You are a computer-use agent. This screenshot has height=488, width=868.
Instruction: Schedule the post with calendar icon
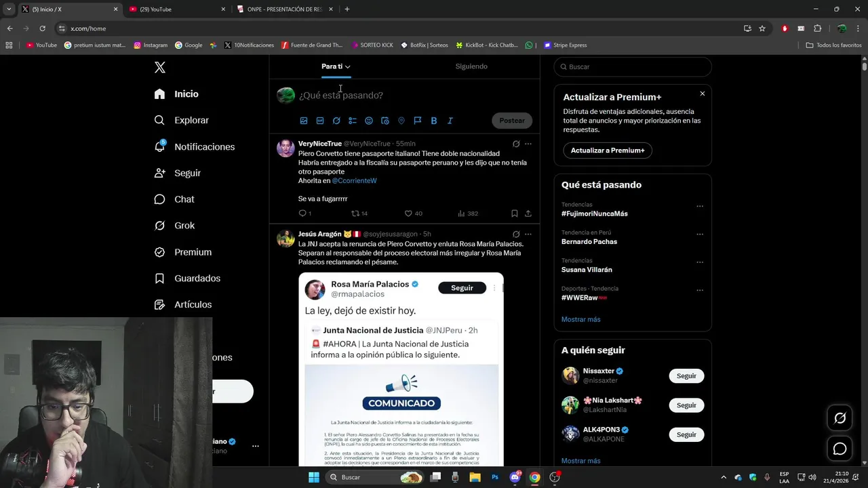pos(385,121)
